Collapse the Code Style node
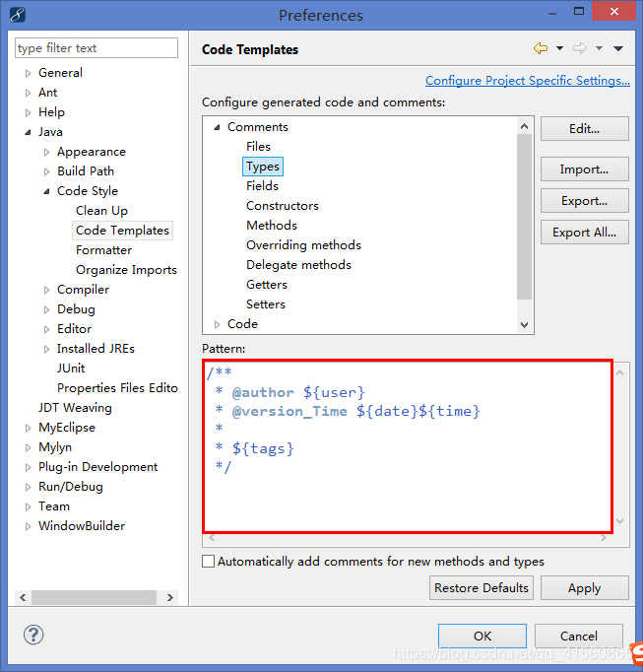This screenshot has width=643, height=672. pyautogui.click(x=46, y=191)
